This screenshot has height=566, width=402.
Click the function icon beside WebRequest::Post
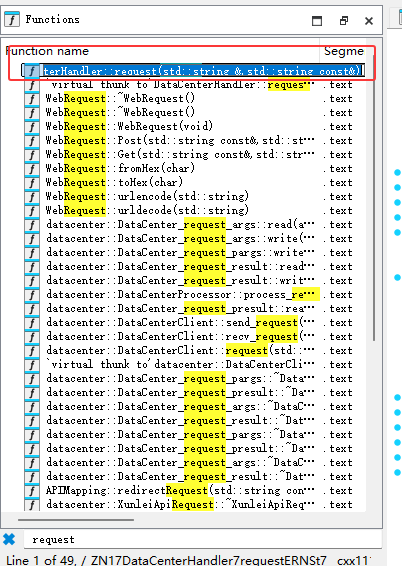point(32,140)
